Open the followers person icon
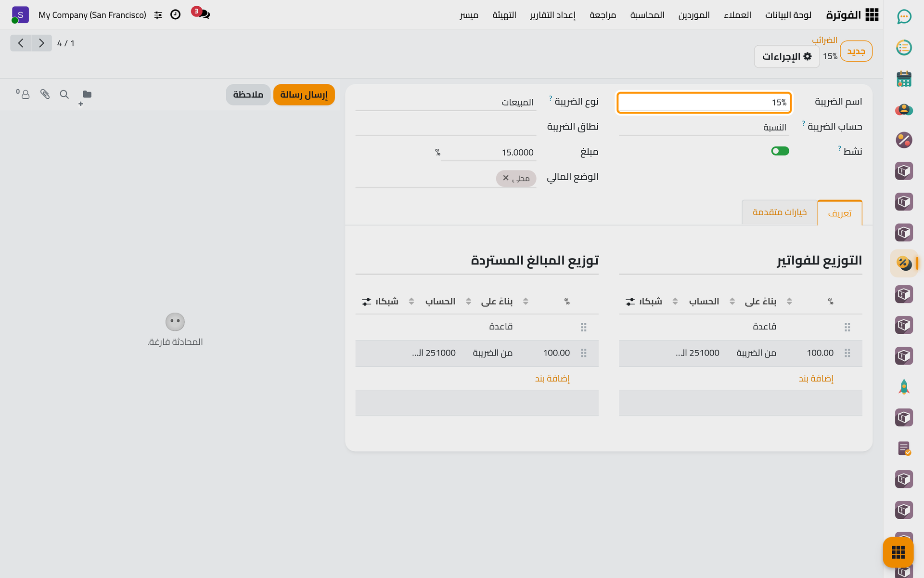924x578 pixels. coord(23,94)
